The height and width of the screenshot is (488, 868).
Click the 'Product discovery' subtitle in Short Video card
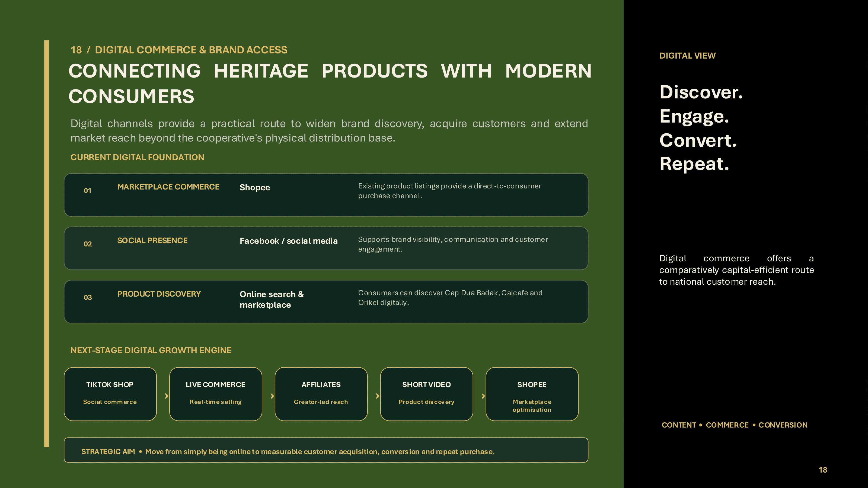pyautogui.click(x=427, y=402)
